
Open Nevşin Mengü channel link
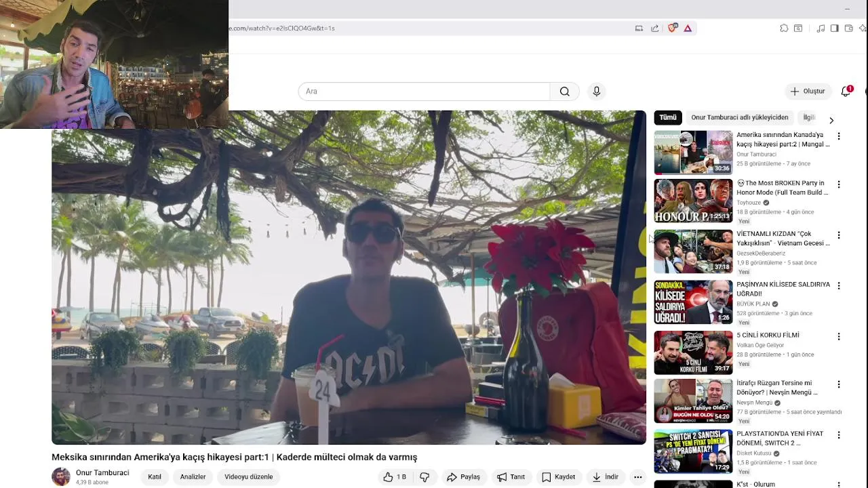pos(754,403)
